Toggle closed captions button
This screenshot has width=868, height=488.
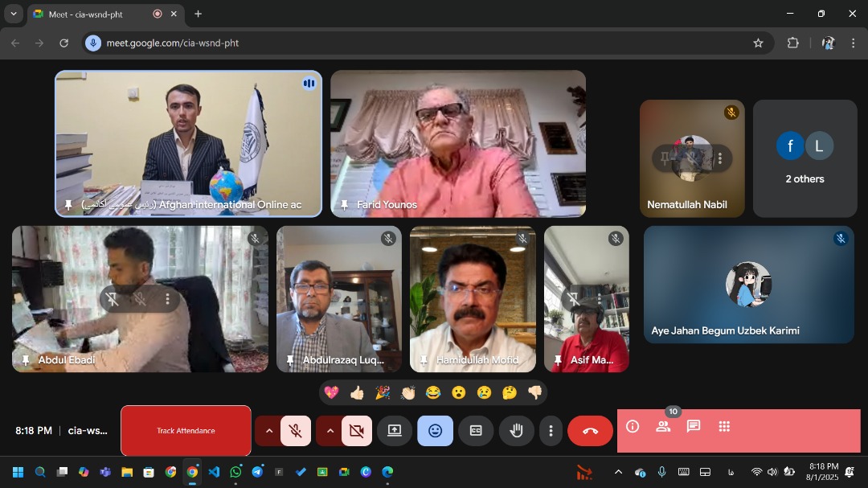pyautogui.click(x=476, y=431)
